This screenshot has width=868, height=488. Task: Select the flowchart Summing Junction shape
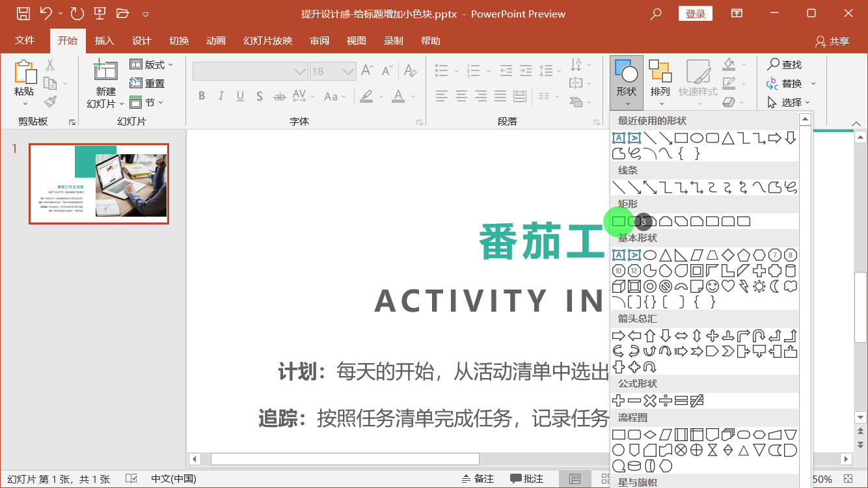pyautogui.click(x=681, y=450)
